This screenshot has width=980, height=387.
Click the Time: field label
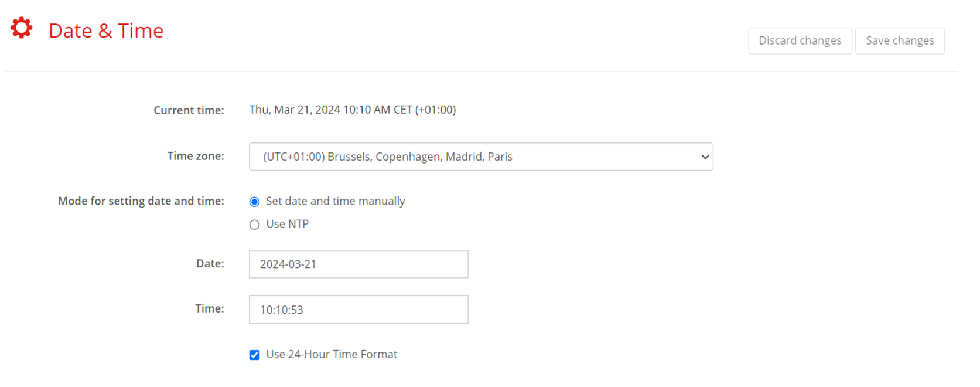(210, 308)
